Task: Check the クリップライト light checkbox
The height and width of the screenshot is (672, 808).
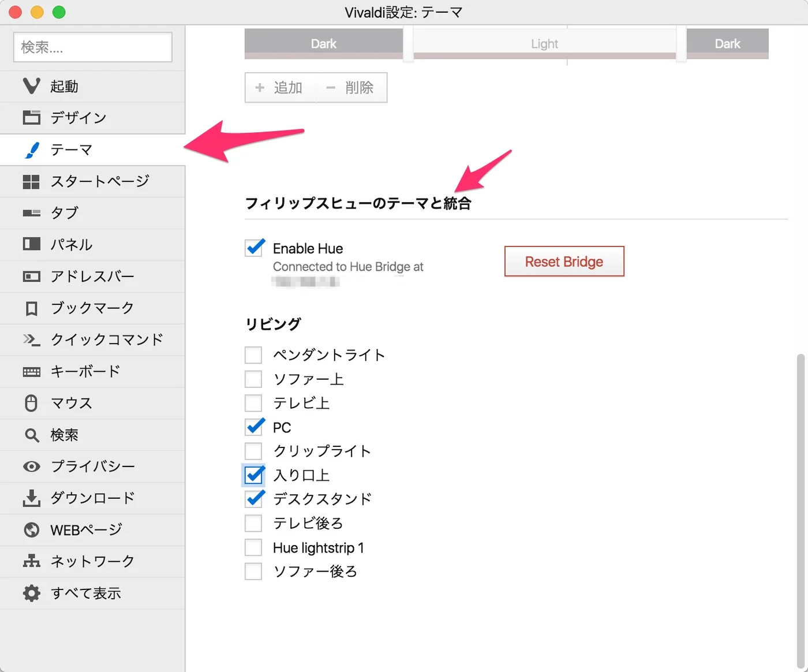Action: (253, 450)
